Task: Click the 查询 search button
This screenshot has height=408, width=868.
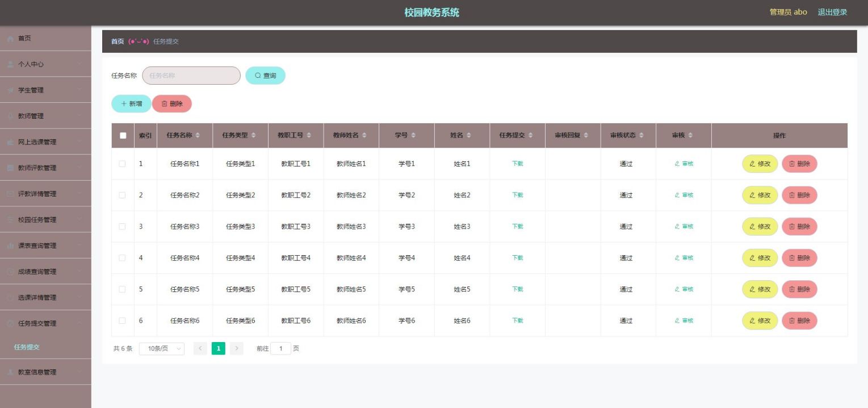Action: click(x=265, y=76)
